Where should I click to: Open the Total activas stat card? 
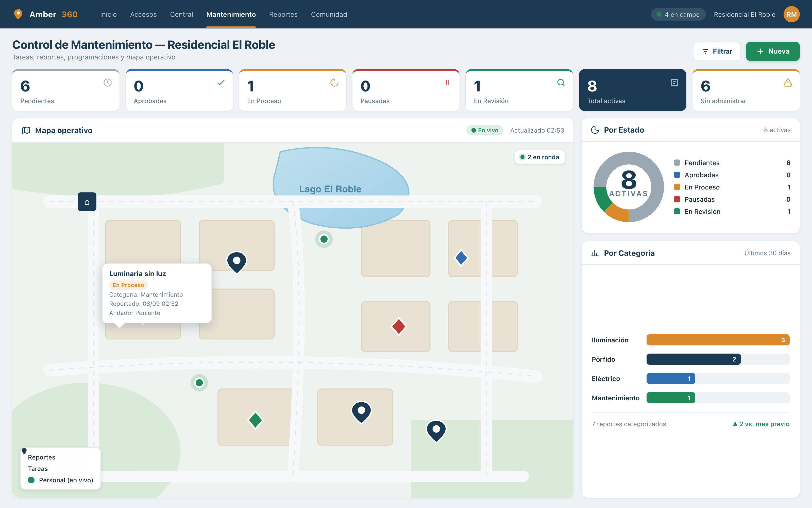pos(633,90)
